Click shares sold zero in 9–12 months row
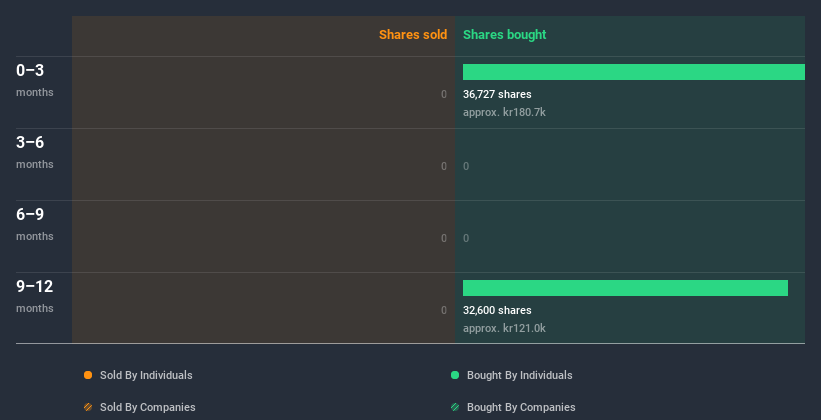The height and width of the screenshot is (420, 821). [x=444, y=310]
